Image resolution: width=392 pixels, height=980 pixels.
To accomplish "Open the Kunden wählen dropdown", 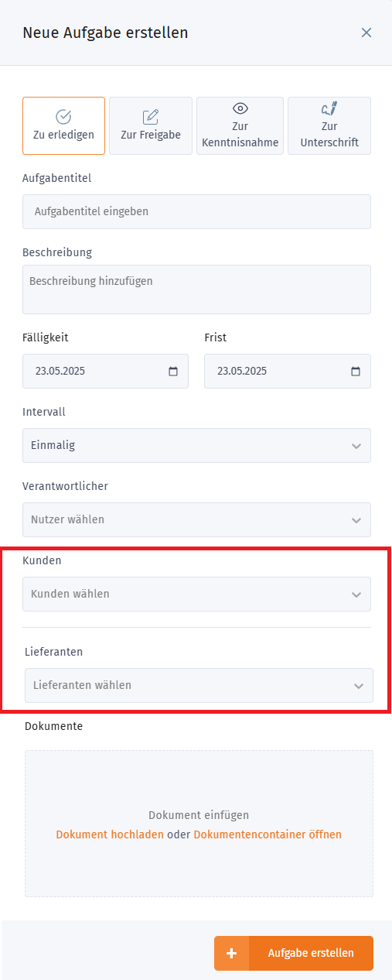I will tap(196, 594).
